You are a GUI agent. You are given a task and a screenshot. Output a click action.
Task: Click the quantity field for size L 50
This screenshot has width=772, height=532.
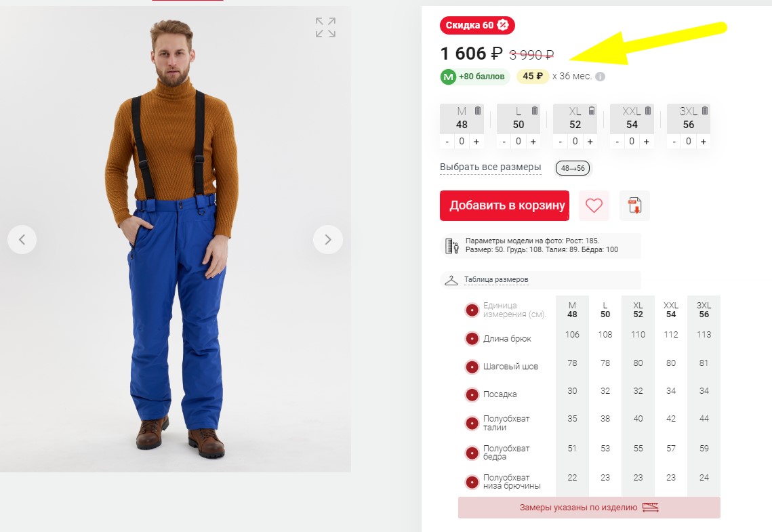[518, 142]
